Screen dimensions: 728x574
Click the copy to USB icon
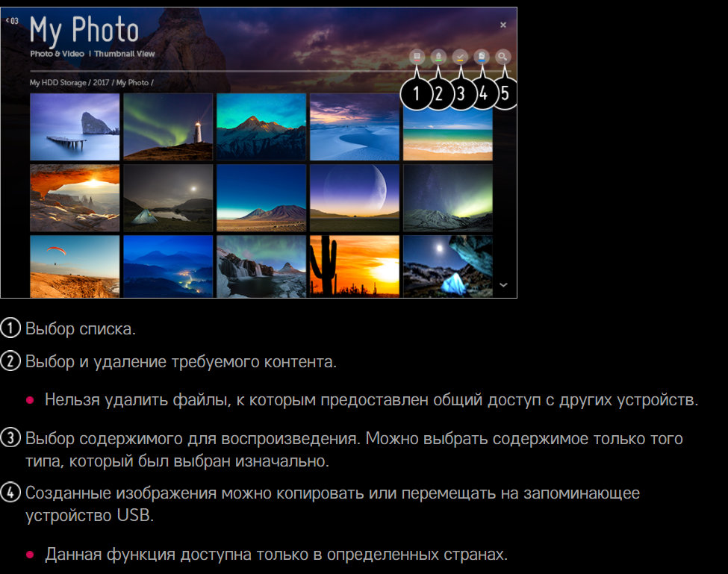(483, 56)
